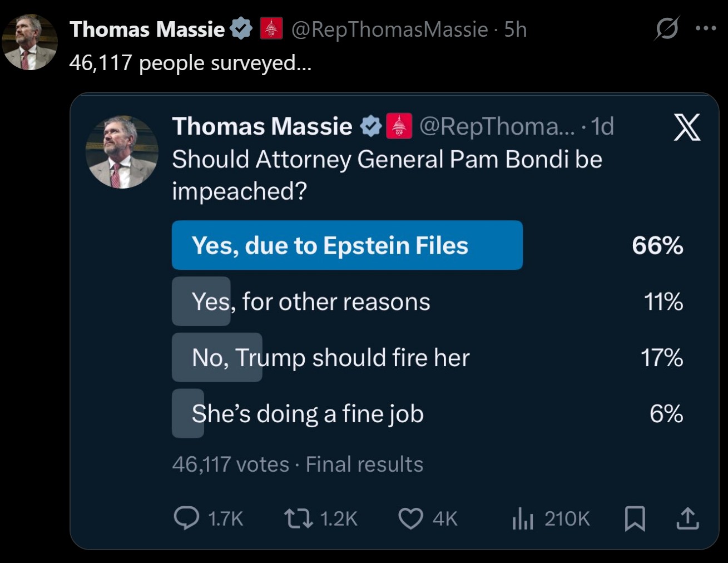The height and width of the screenshot is (563, 728).
Task: Click the 5h timestamp link
Action: tap(515, 29)
